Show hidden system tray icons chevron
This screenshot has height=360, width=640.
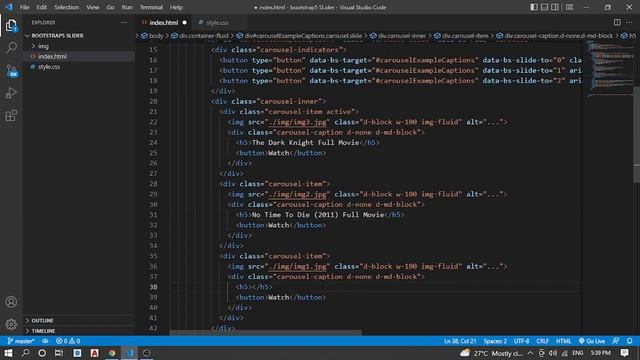pos(530,353)
